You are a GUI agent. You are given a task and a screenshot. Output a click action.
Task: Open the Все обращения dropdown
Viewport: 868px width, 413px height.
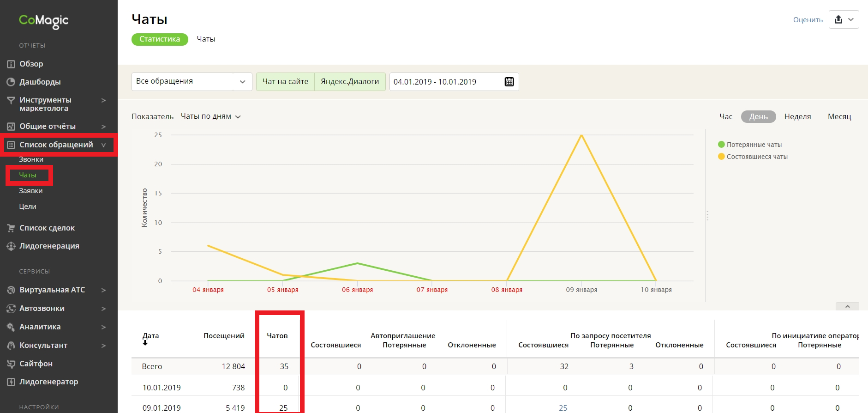tap(192, 82)
